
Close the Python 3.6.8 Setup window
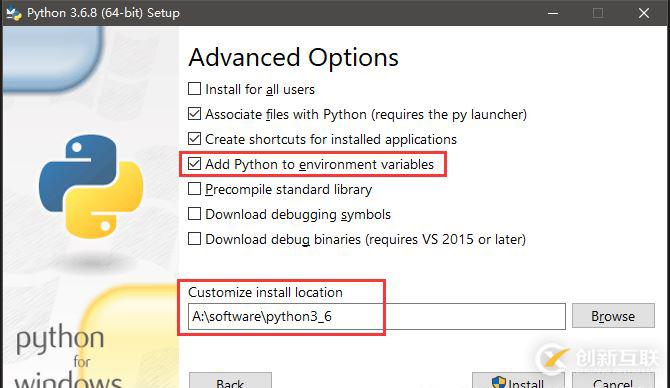644,13
